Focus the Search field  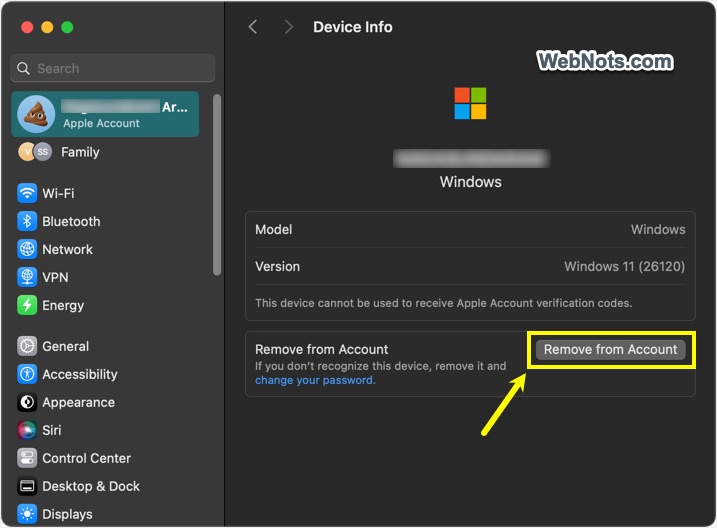point(112,69)
